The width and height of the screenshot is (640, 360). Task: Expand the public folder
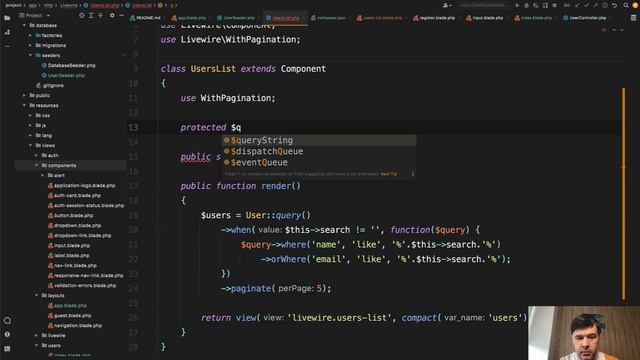(24, 96)
